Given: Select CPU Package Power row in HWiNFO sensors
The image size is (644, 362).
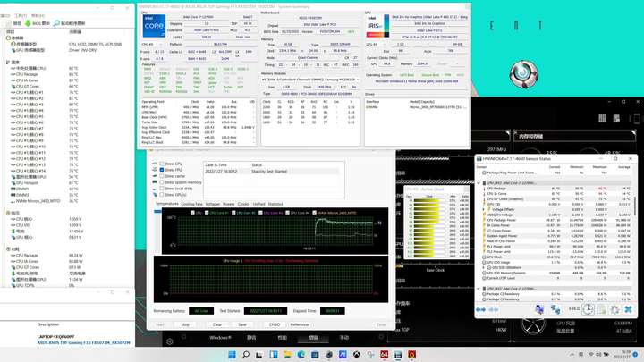Looking at the screenshot, I should [556, 220].
